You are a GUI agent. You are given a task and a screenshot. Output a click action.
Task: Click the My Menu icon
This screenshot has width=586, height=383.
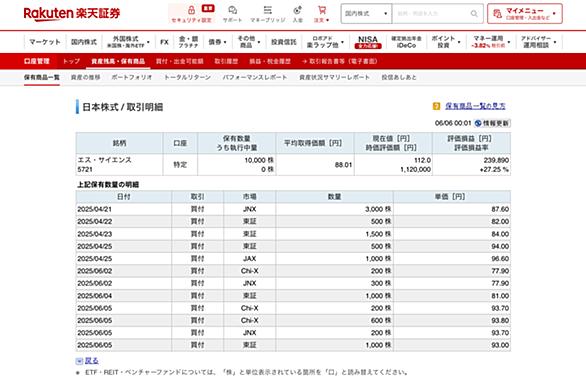[x=497, y=13]
